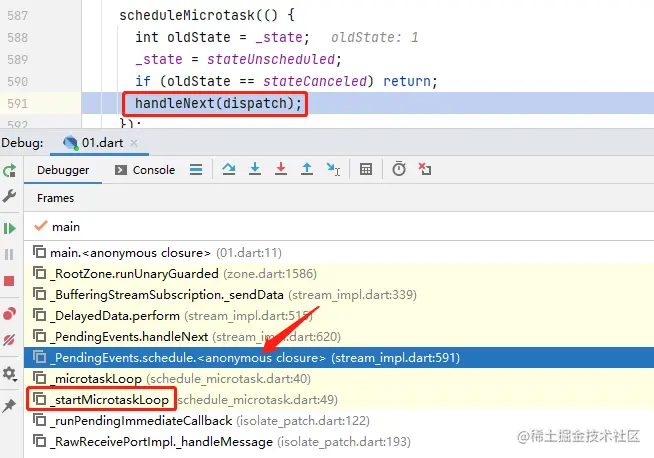Click inline hint oldState: 1

375,38
